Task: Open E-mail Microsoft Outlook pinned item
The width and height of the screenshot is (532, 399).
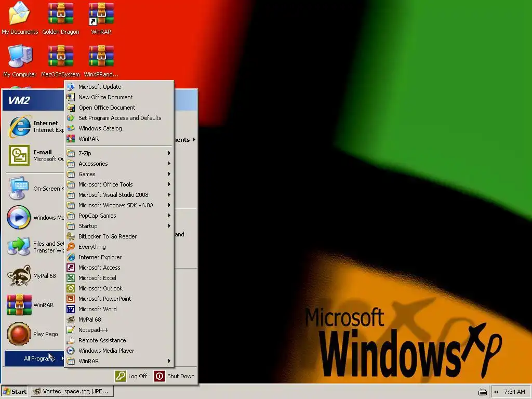Action: coord(35,155)
